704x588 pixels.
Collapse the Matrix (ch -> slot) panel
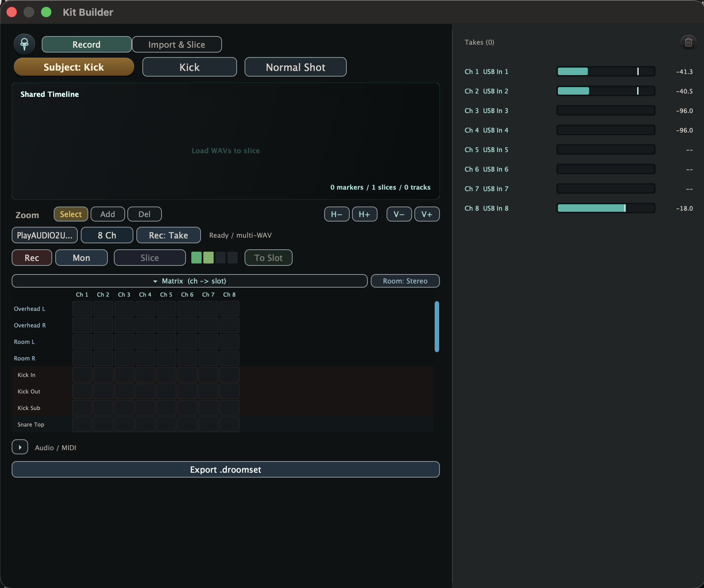189,281
